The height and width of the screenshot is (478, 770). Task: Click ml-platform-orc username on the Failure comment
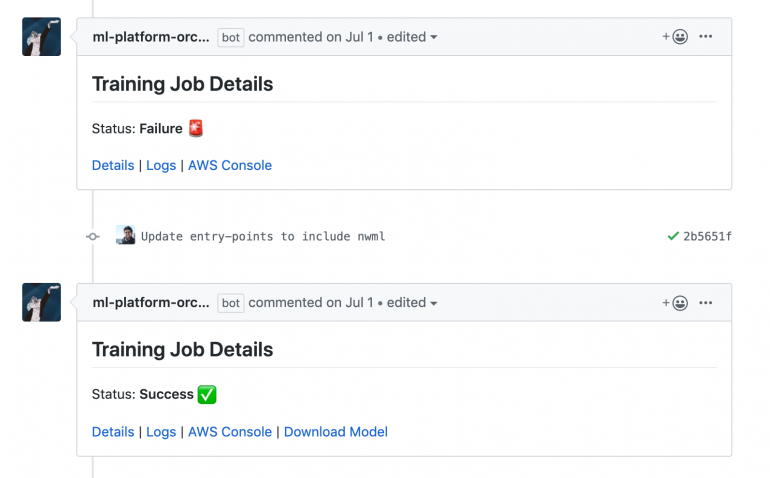(x=151, y=37)
